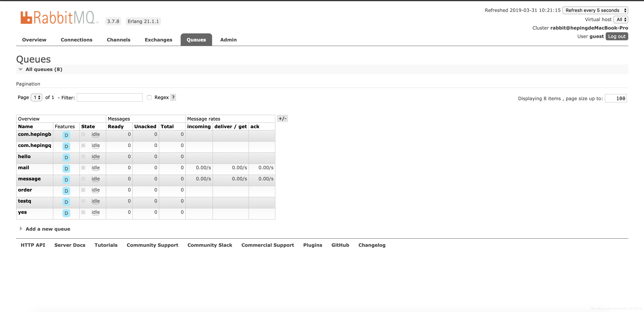The height and width of the screenshot is (312, 644).
Task: Open the com.hepingb queue details
Action: coord(35,134)
